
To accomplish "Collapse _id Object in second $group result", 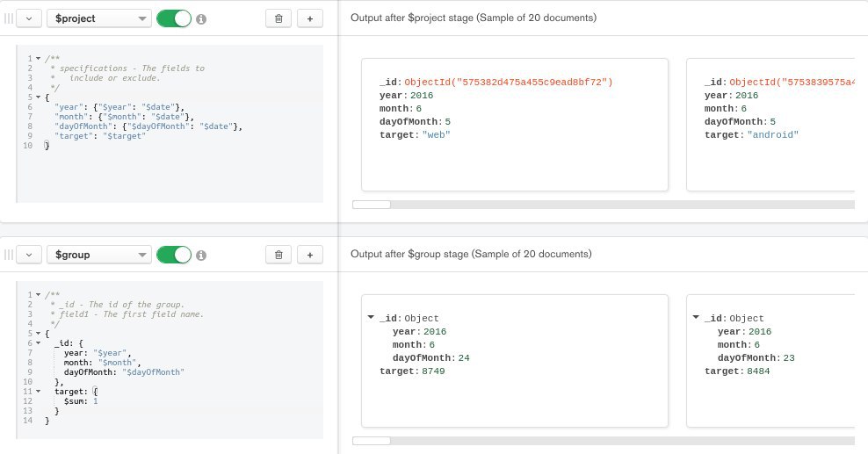I will click(x=696, y=317).
